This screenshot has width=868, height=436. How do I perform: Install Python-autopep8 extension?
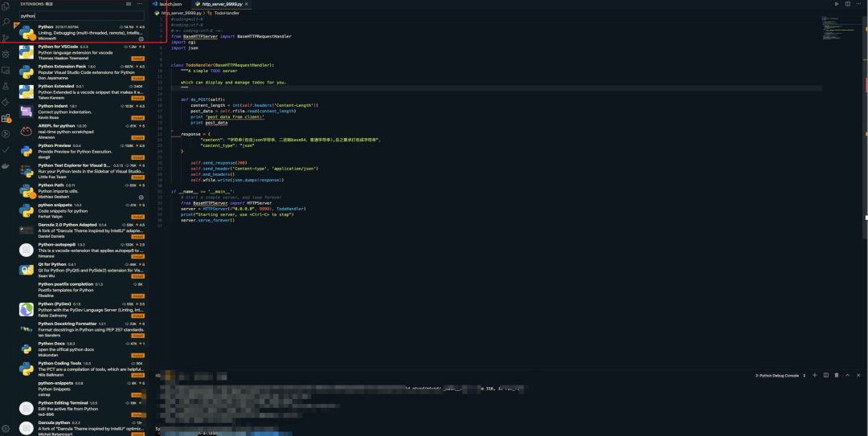(x=138, y=257)
